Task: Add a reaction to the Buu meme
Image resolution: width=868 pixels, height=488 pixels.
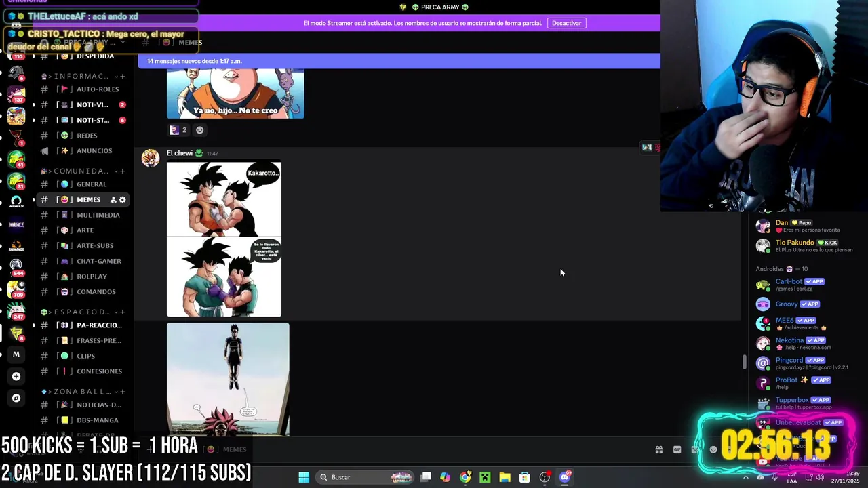Action: 199,130
